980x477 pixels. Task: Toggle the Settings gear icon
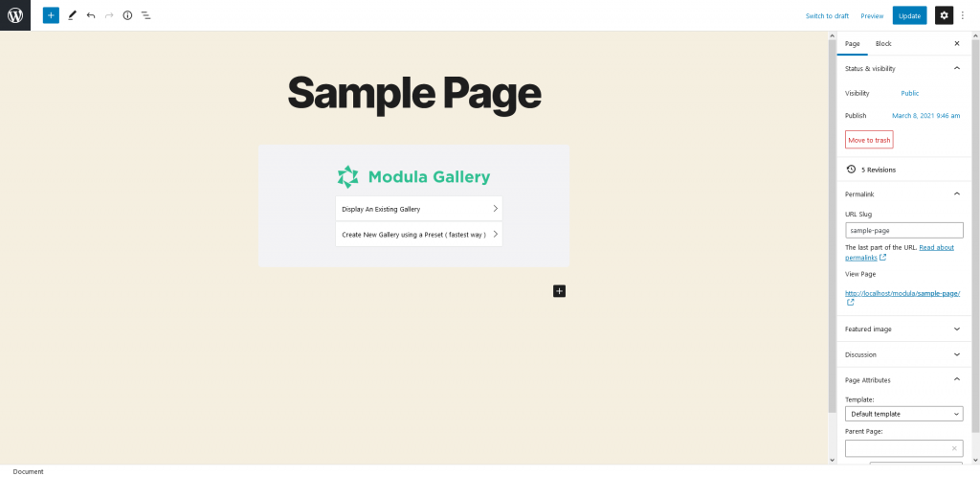click(x=944, y=15)
